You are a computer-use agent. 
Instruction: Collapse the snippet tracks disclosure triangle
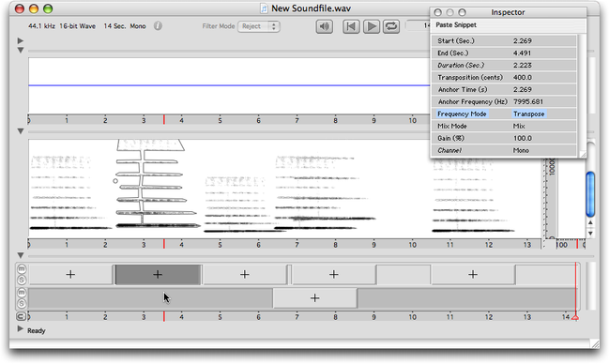21,255
